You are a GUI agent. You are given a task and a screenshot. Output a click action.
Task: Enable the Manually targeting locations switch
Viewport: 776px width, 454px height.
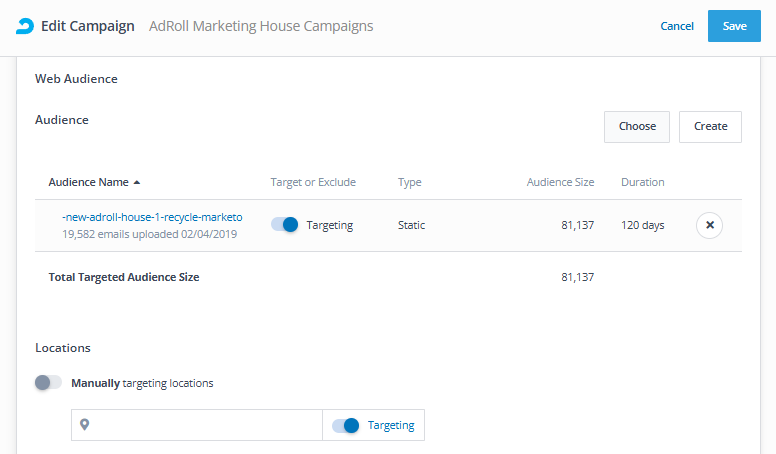(x=48, y=382)
